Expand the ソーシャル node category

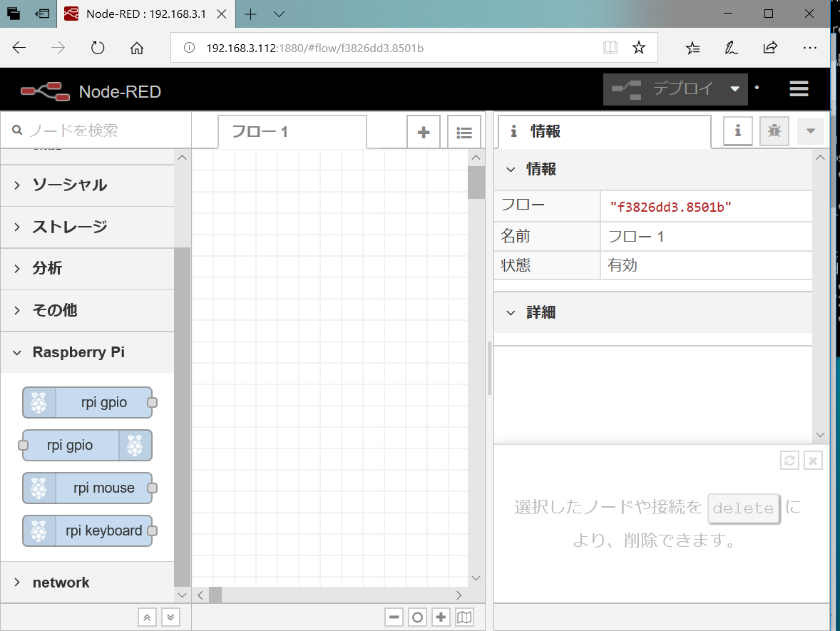click(68, 185)
